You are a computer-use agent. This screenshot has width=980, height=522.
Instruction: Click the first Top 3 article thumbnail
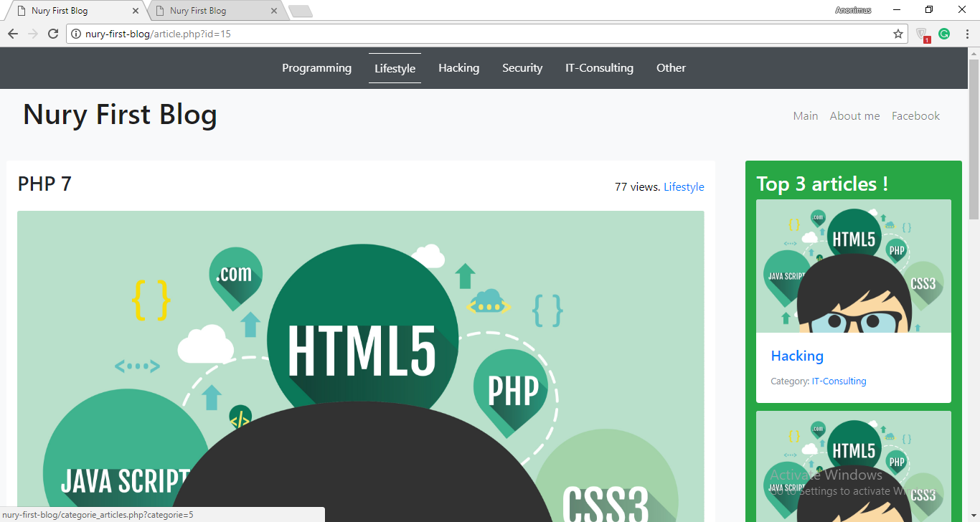(x=854, y=266)
